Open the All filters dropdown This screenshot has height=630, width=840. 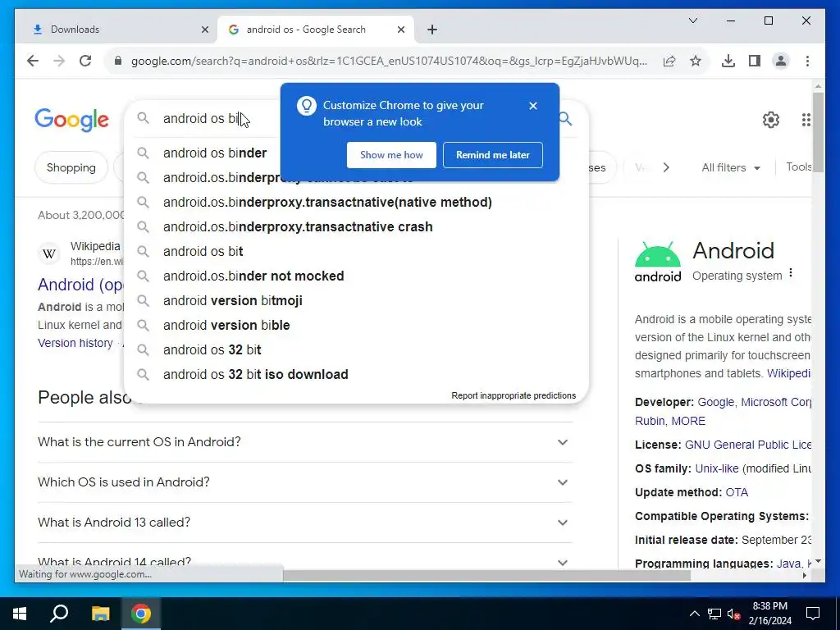(x=731, y=167)
